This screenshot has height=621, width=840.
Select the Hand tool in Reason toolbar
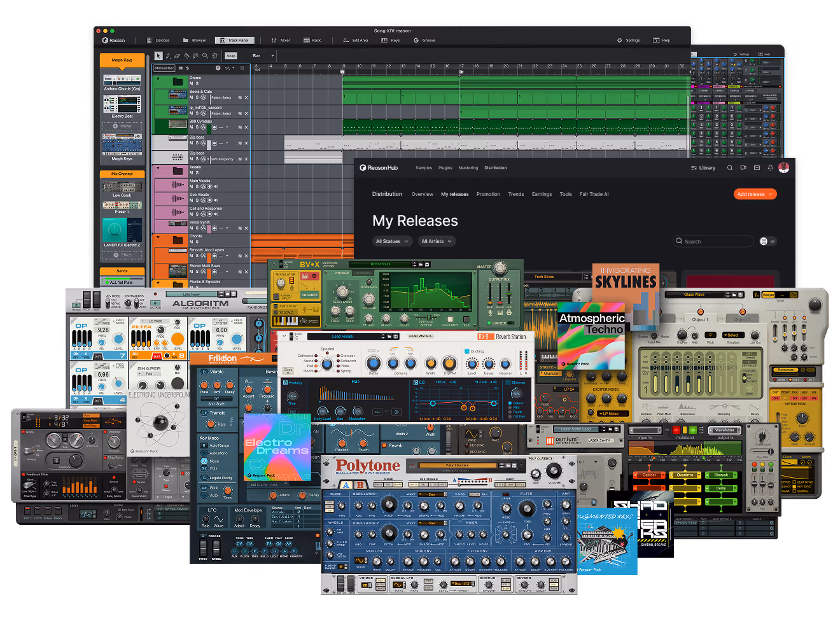214,56
